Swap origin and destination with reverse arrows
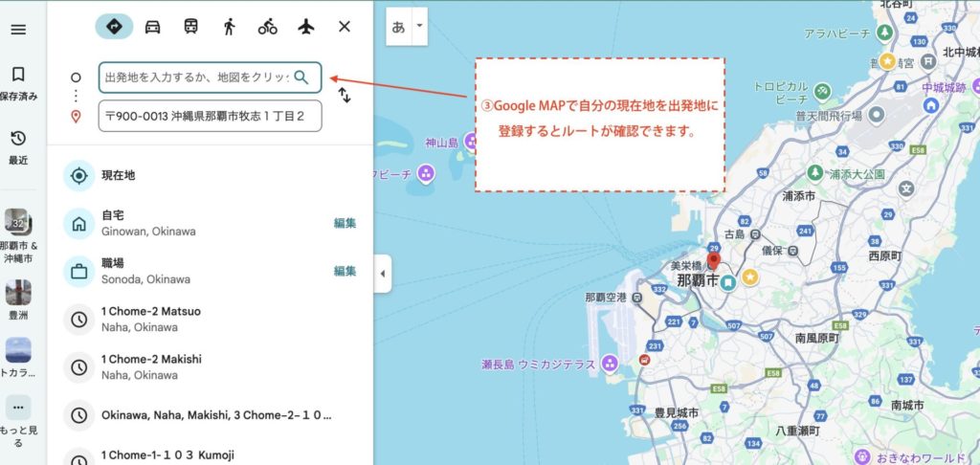Screen dimensions: 980x465 345,96
